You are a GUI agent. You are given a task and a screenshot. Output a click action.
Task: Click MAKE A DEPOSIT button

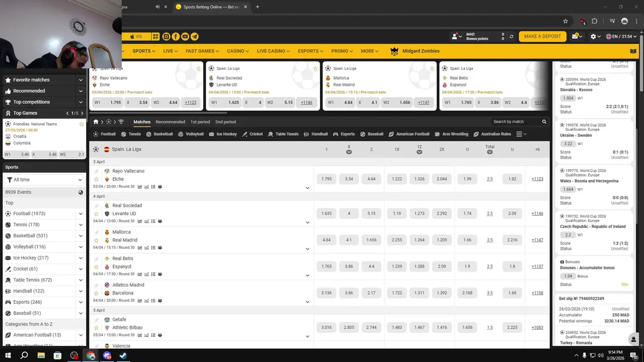pyautogui.click(x=542, y=37)
